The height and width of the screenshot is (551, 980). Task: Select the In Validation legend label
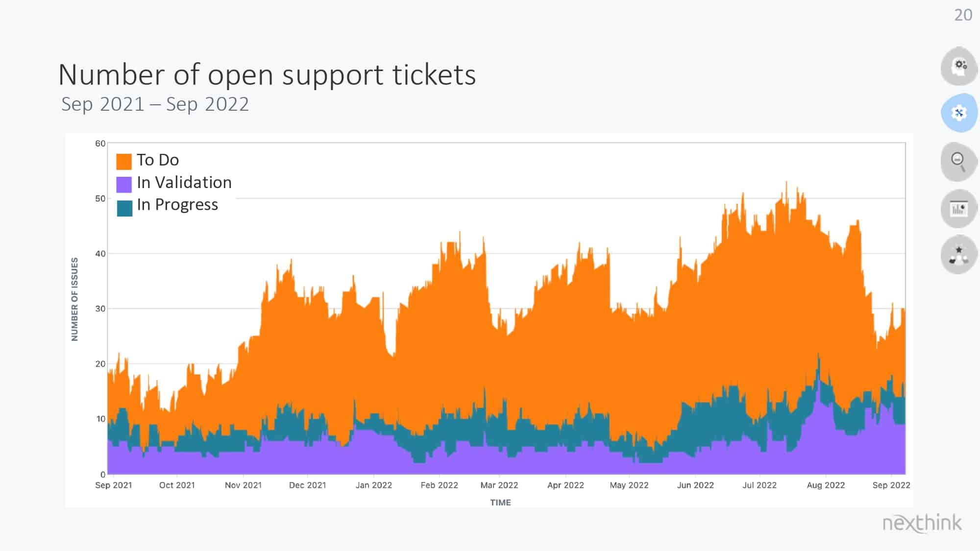click(x=184, y=182)
